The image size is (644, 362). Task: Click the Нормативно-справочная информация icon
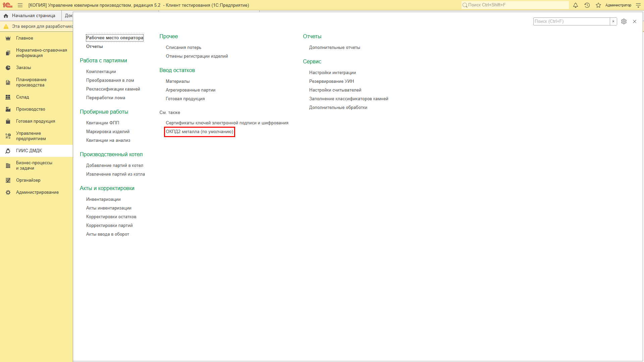[8, 53]
